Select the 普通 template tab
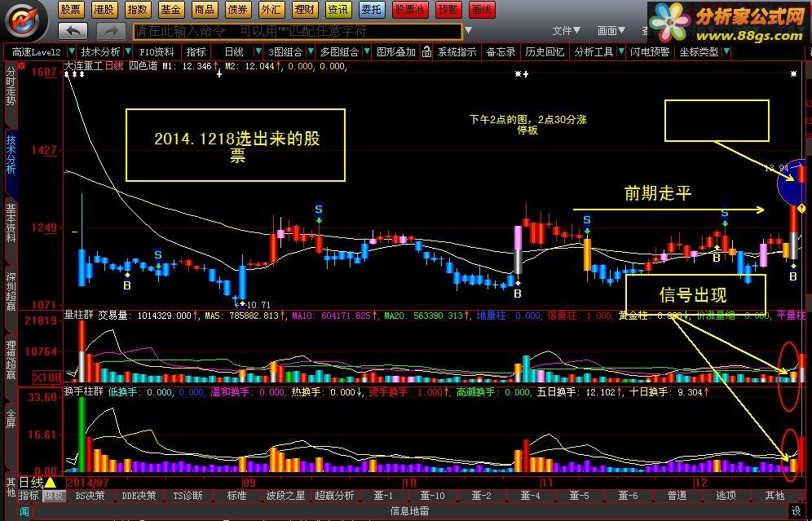The image size is (812, 521). 677,496
